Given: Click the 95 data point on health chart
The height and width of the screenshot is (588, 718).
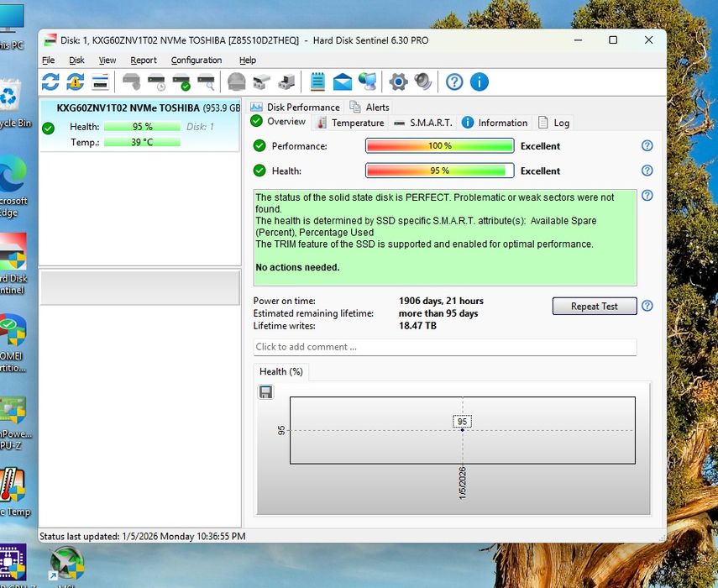Looking at the screenshot, I should [x=463, y=429].
